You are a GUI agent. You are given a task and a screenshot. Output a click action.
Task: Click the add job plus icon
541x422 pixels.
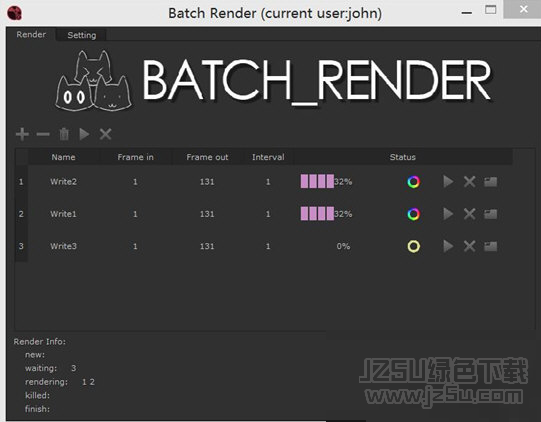coord(22,134)
